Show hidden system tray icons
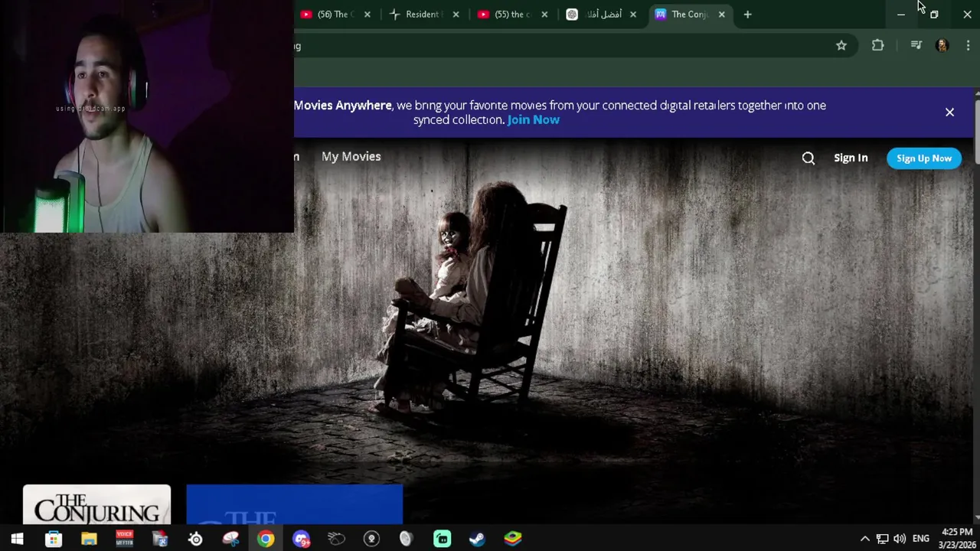Image resolution: width=980 pixels, height=551 pixels. (x=865, y=539)
